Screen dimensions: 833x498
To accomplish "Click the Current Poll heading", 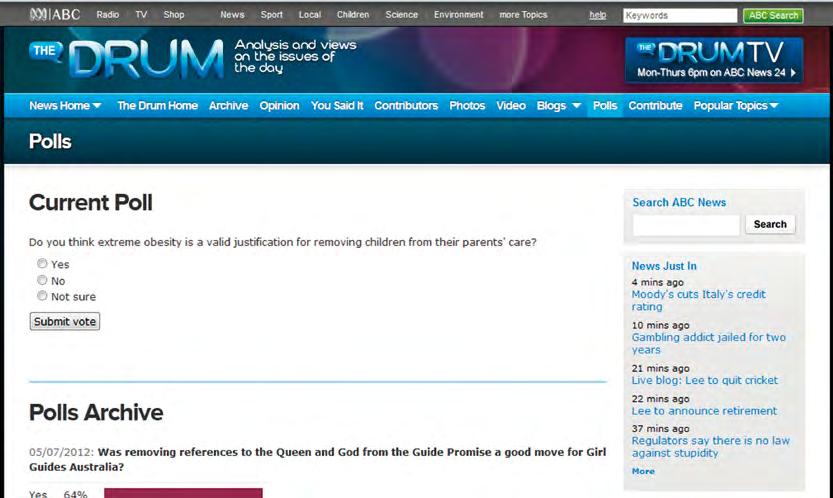I will 91,202.
